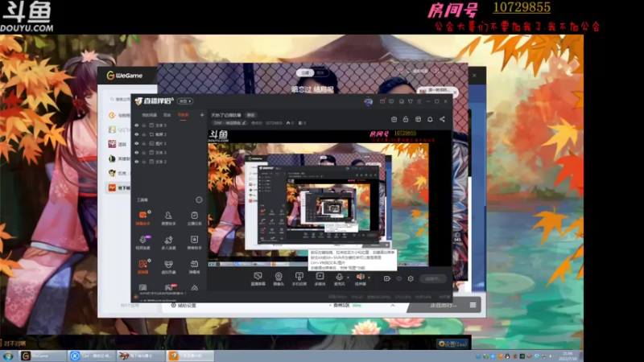The width and height of the screenshot is (644, 362).
Task: Click the in-game 设置(Esc) button
Action: [x=453, y=344]
